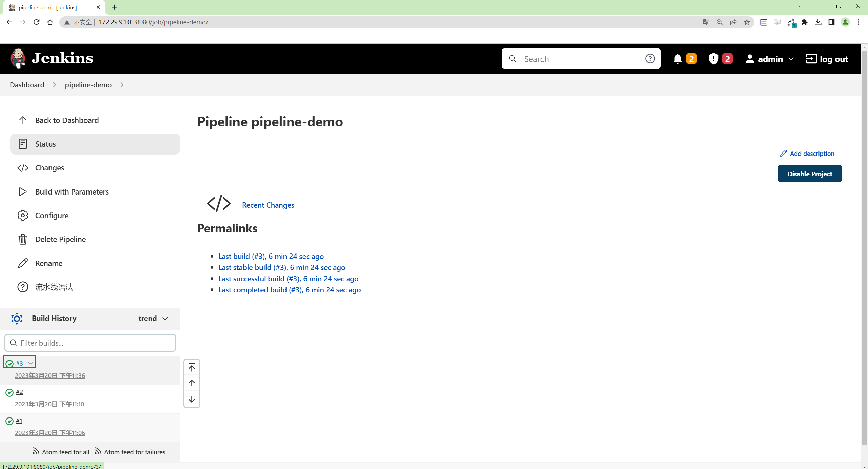Reload the page in the browser
This screenshot has width=868, height=469.
pos(36,22)
